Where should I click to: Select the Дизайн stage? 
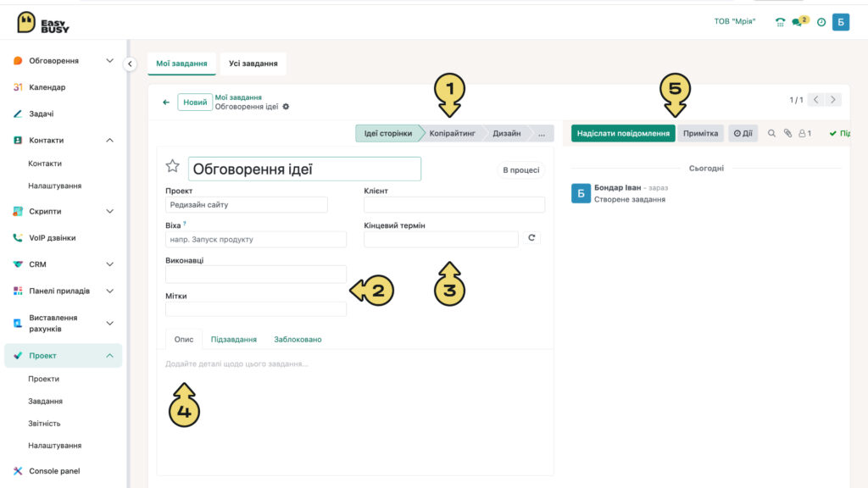coord(507,133)
